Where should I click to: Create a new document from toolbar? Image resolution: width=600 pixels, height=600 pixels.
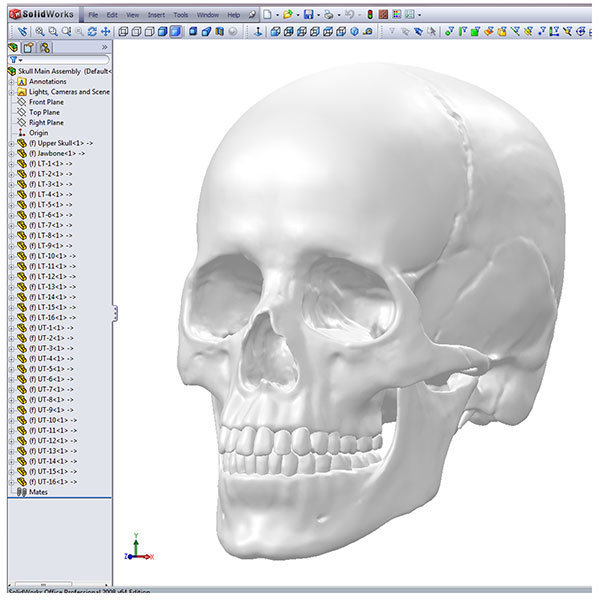266,15
